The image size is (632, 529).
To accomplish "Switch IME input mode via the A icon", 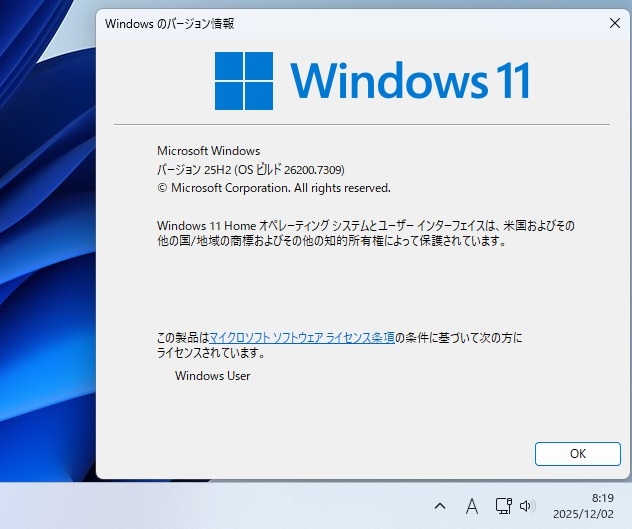I will [x=472, y=506].
